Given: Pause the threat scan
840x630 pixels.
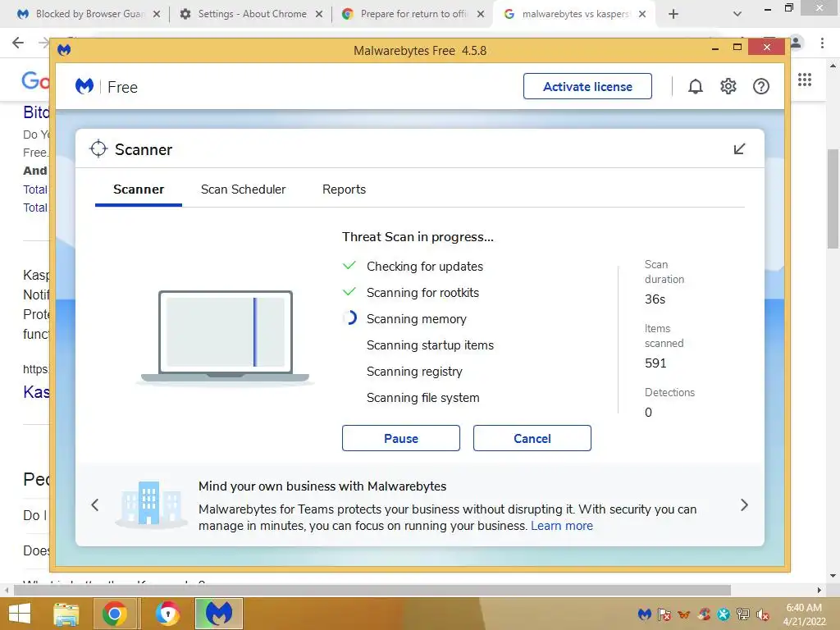Looking at the screenshot, I should [x=400, y=438].
